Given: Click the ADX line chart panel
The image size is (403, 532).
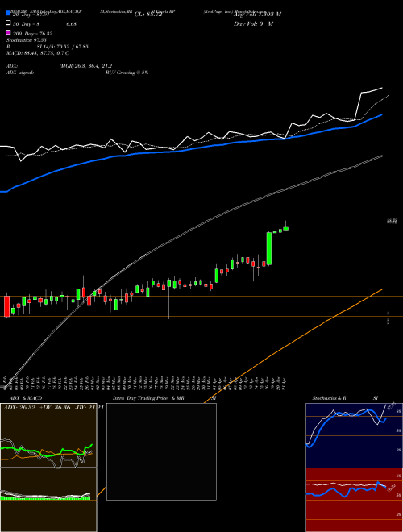Looking at the screenshot, I should [x=48, y=435].
